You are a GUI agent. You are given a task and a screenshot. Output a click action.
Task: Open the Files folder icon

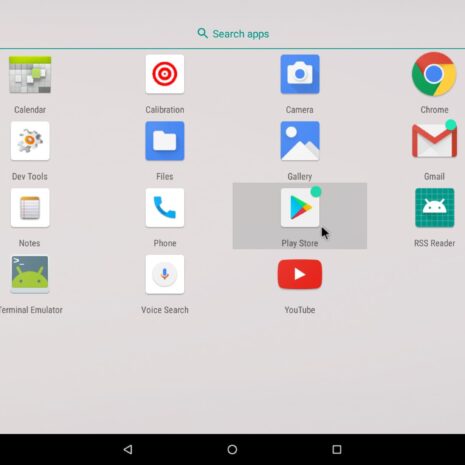click(x=165, y=141)
